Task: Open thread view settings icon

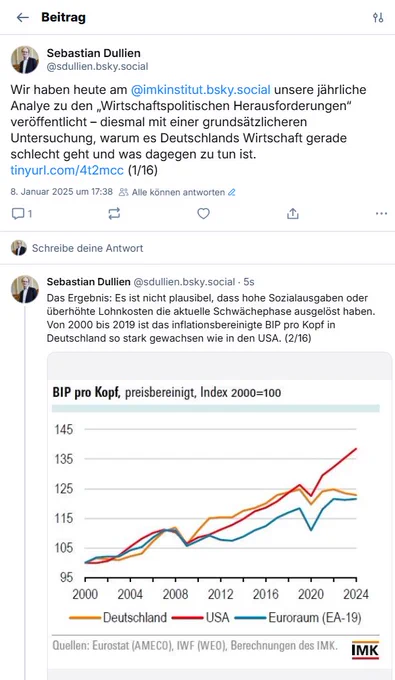Action: [378, 17]
